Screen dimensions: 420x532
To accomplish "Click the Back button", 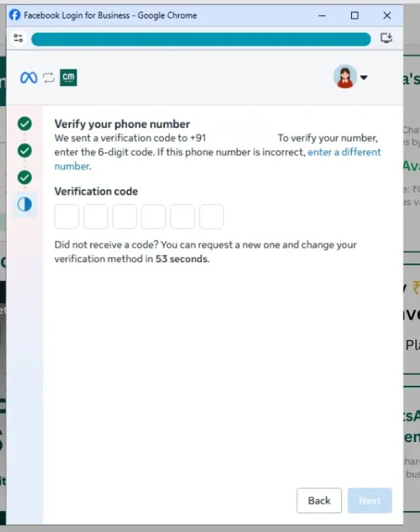I will [x=319, y=501].
